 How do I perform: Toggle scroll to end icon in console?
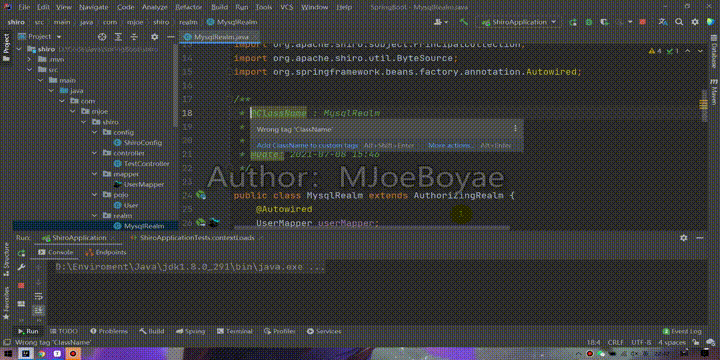[39, 310]
